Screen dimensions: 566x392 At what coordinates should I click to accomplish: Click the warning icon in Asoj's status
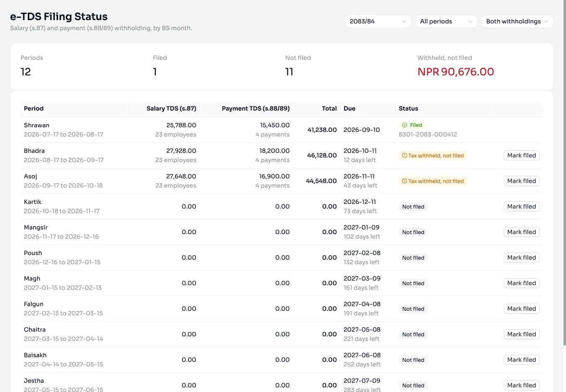point(404,181)
